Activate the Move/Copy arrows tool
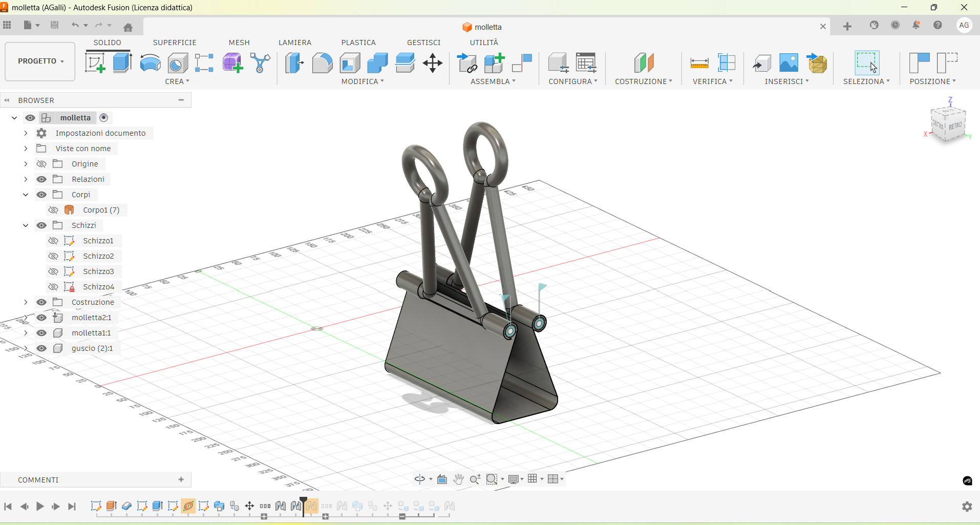 click(433, 63)
